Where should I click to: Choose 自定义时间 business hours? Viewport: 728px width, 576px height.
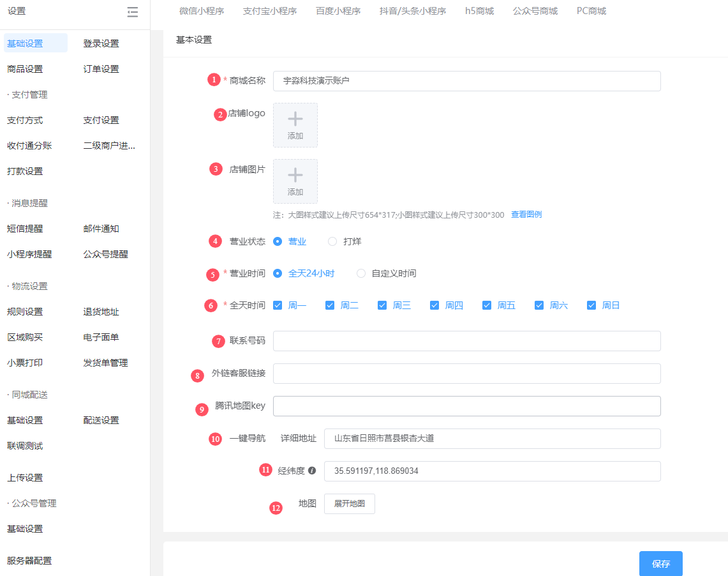tap(360, 273)
